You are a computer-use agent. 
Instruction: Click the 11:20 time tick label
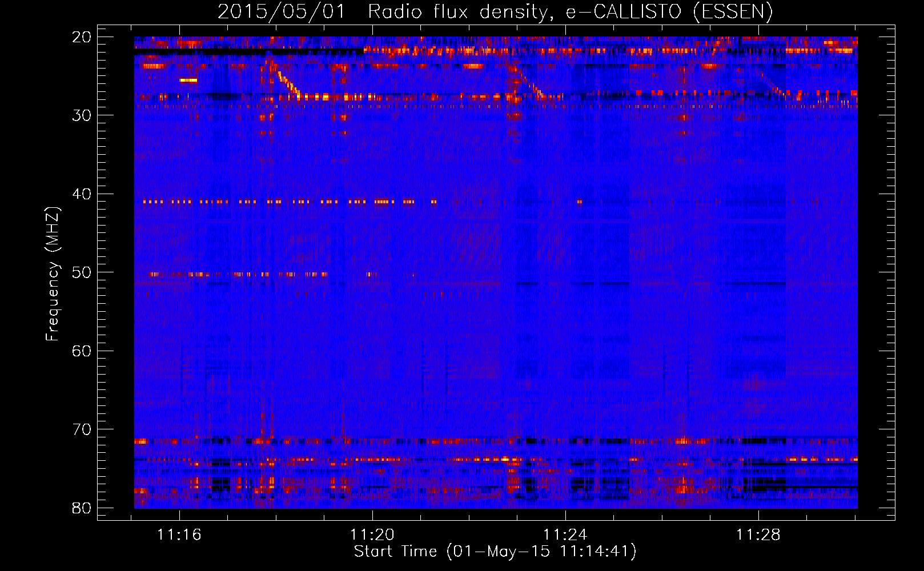pos(372,535)
